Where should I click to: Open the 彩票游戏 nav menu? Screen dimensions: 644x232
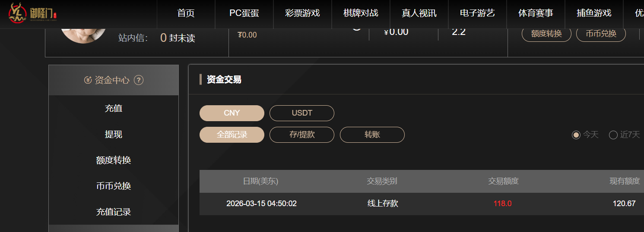point(302,13)
